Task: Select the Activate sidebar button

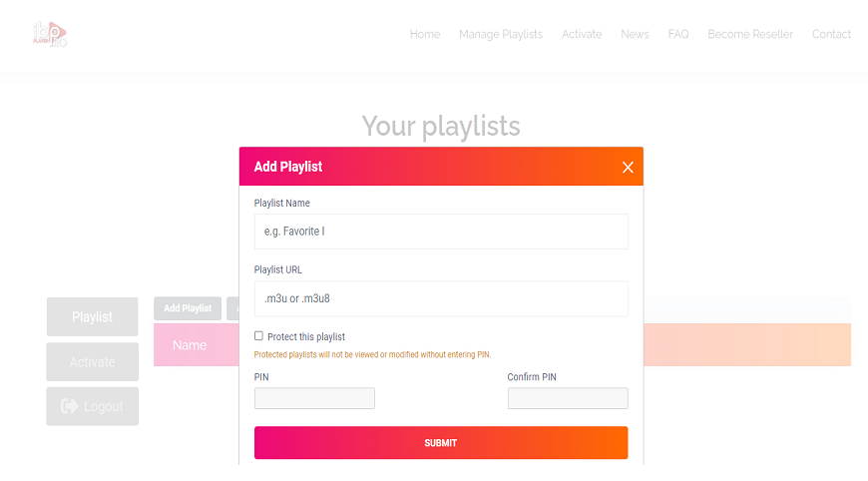Action: [x=93, y=361]
